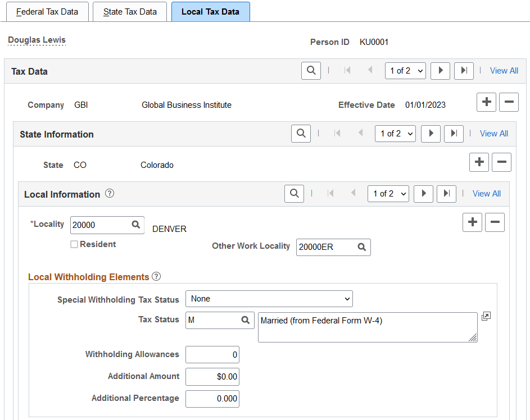Open the Tax Status lookup magnifier

(244, 320)
